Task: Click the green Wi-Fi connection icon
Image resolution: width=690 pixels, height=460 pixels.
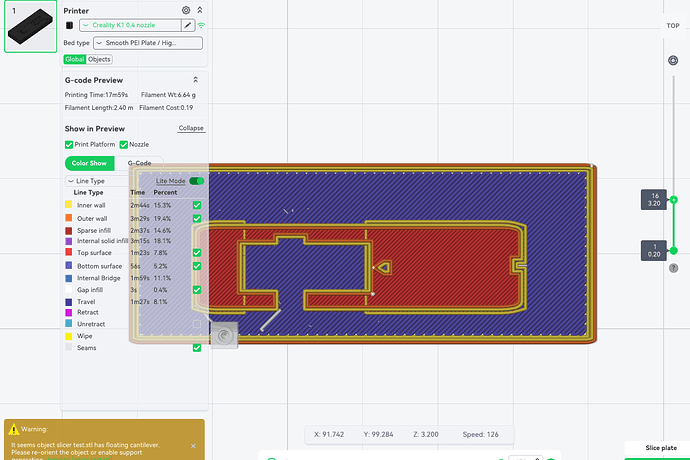Action: [x=201, y=24]
